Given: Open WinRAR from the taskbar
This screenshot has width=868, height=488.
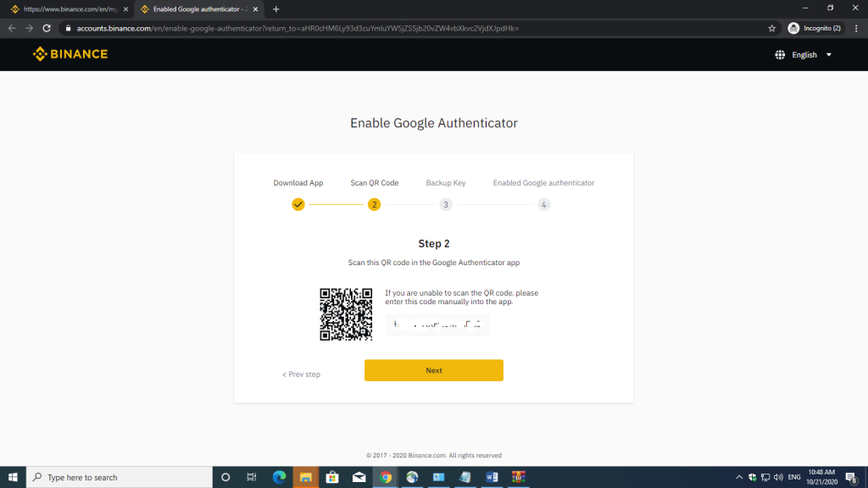Looking at the screenshot, I should click(x=519, y=477).
